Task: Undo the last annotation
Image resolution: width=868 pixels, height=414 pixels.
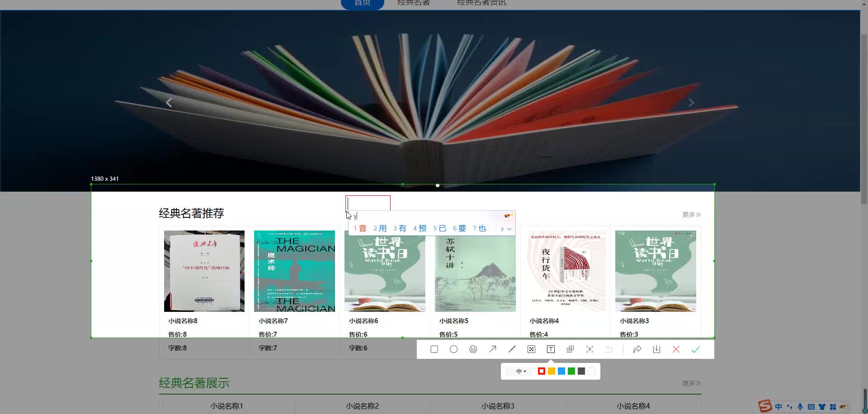Action: click(609, 349)
